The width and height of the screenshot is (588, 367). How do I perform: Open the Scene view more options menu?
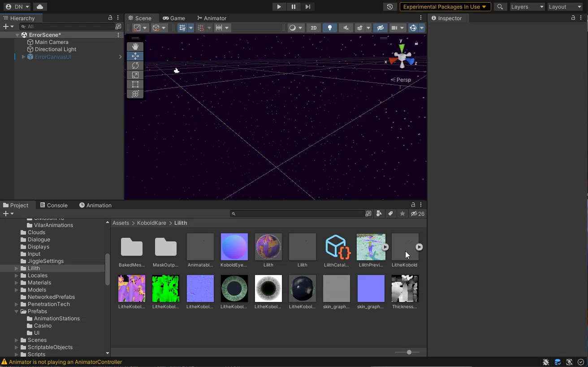[x=421, y=18]
